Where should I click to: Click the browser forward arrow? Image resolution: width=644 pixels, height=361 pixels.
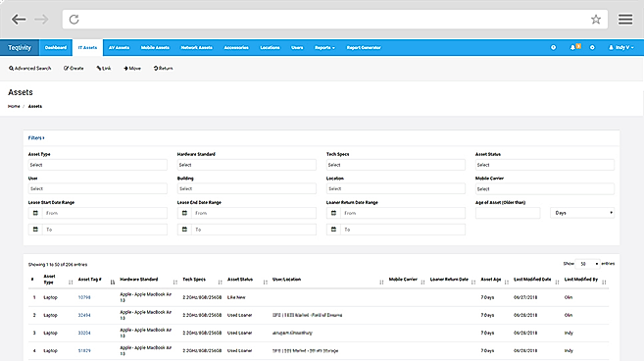41,20
